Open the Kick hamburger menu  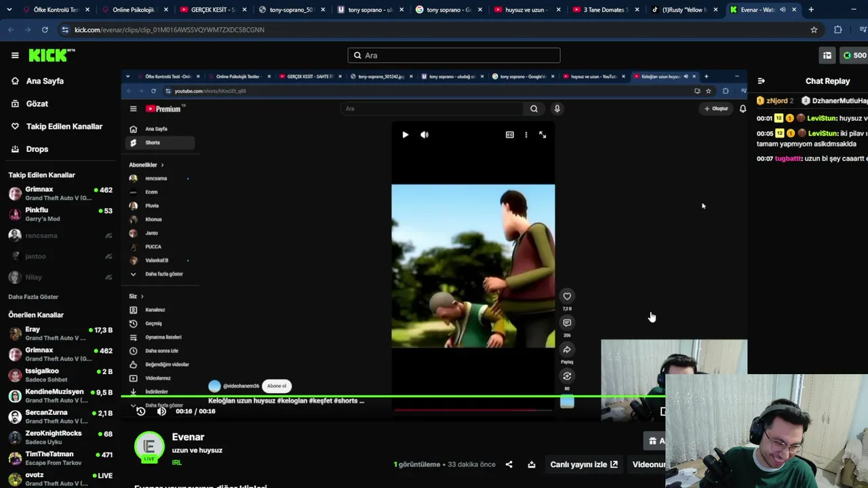(x=15, y=56)
